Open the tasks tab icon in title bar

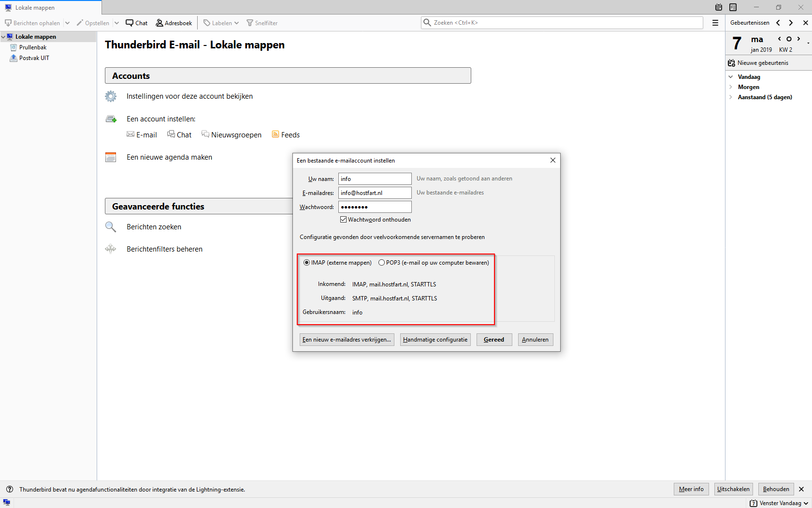click(x=733, y=7)
